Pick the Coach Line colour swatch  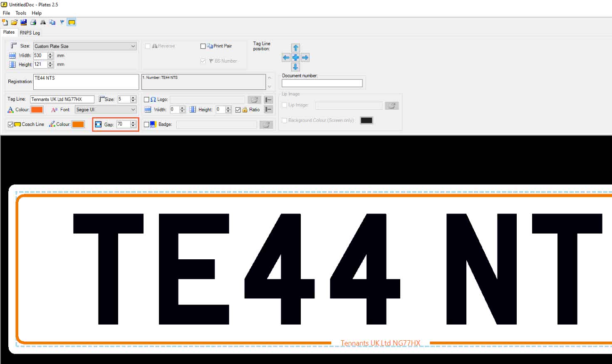tap(78, 124)
